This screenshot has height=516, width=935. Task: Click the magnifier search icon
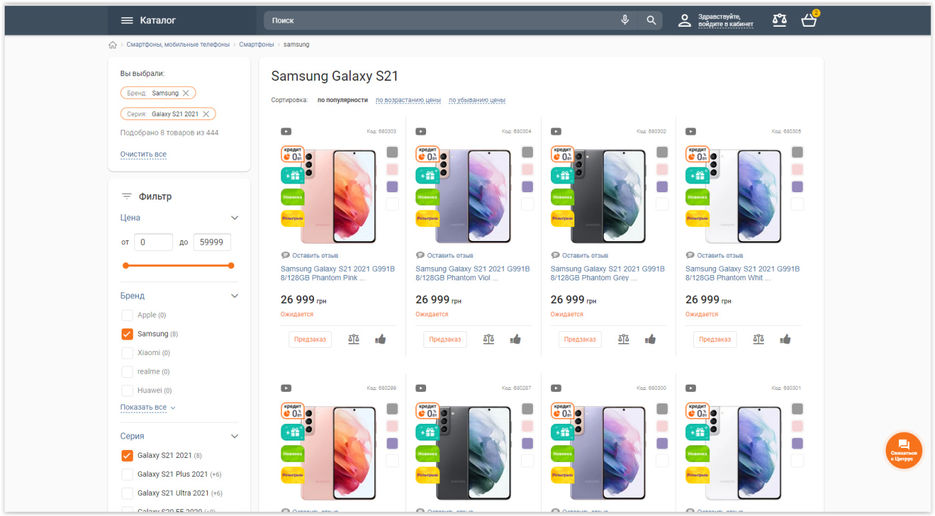coord(651,20)
